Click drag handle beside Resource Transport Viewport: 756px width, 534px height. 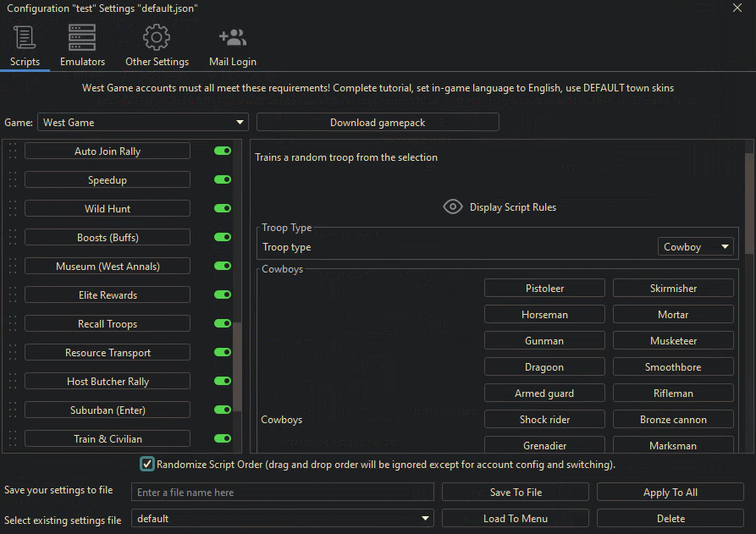(13, 352)
